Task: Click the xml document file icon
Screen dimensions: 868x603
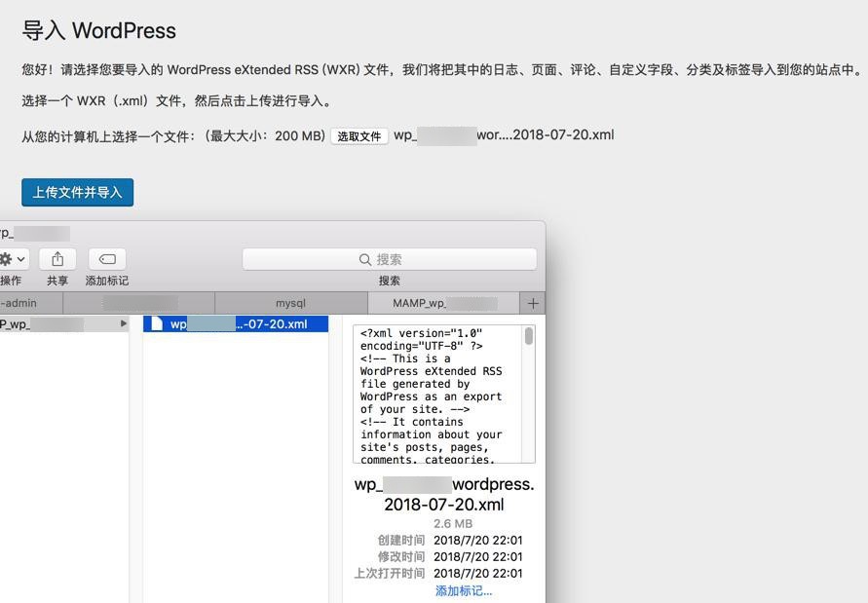Action: click(157, 324)
